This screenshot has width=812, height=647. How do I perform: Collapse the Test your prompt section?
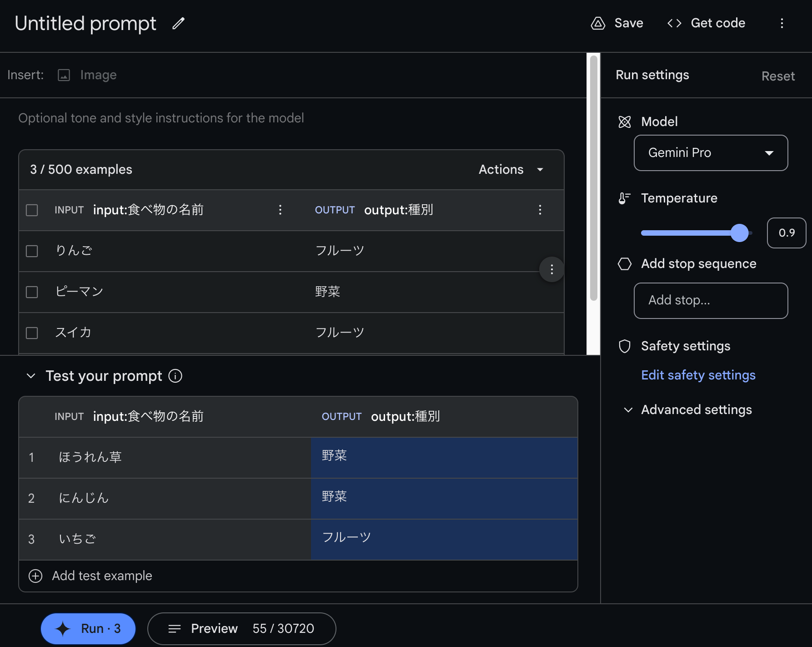[x=31, y=376]
